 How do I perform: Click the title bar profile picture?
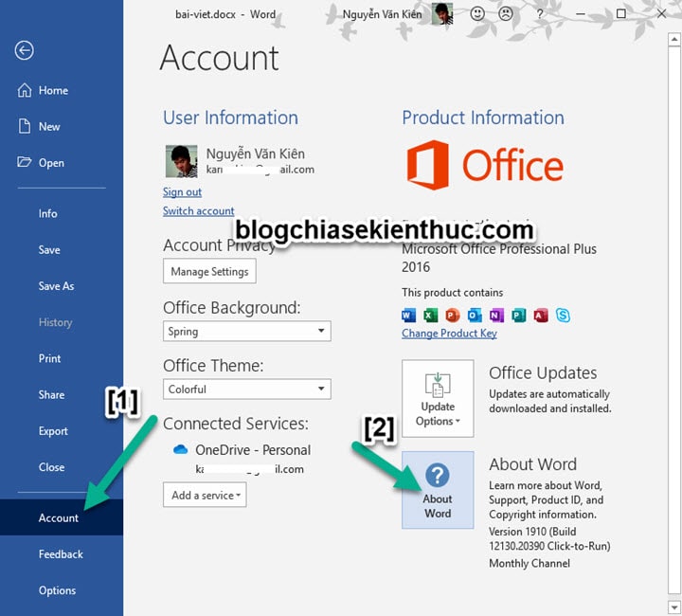tap(442, 14)
